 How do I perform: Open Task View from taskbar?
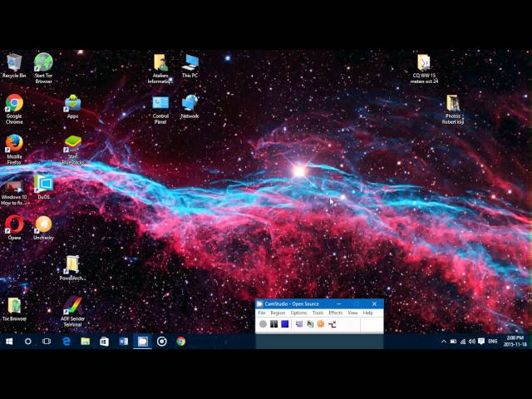pyautogui.click(x=47, y=342)
